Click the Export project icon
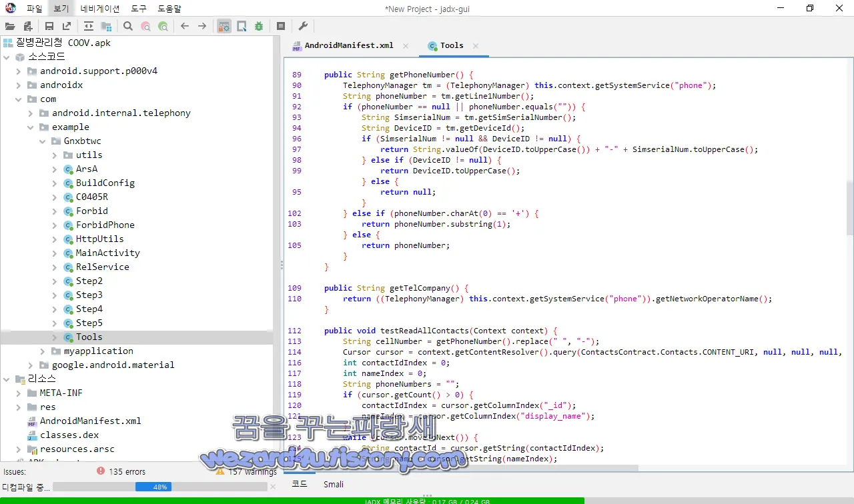The height and width of the screenshot is (504, 854). pyautogui.click(x=67, y=26)
